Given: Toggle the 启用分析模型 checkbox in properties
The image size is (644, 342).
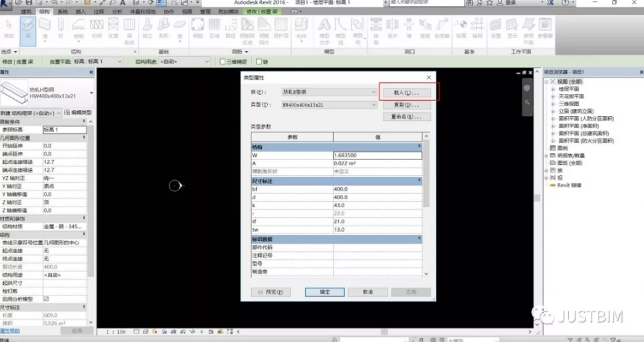Looking at the screenshot, I should tap(47, 299).
